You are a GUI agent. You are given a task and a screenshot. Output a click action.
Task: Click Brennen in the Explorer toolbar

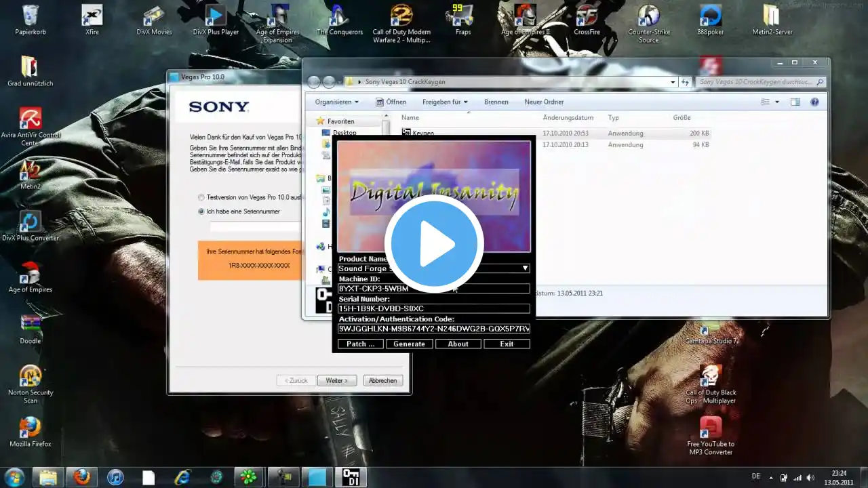coord(496,102)
